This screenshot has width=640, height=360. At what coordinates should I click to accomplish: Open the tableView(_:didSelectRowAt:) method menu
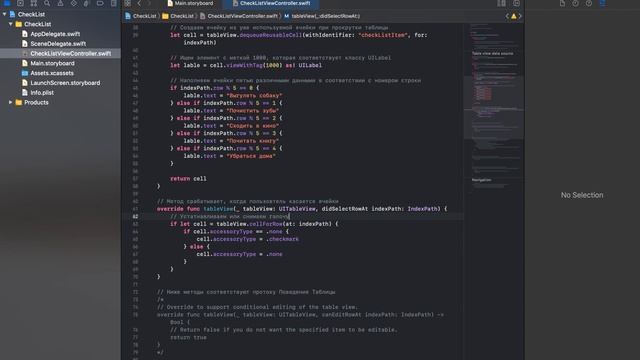pos(322,16)
